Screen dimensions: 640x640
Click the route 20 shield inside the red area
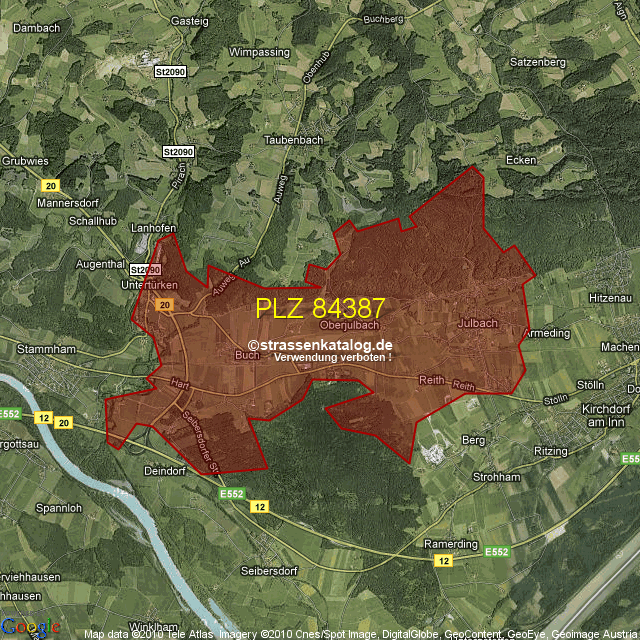(x=164, y=304)
